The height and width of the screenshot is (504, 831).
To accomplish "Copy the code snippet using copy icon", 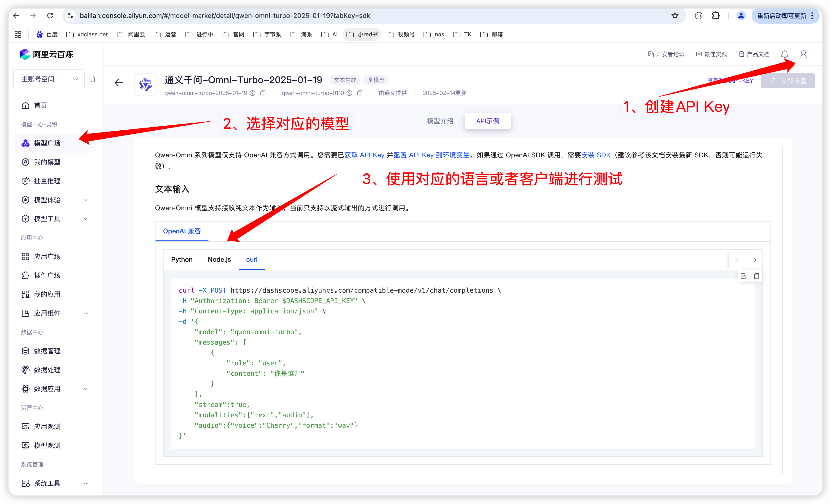I will 757,276.
